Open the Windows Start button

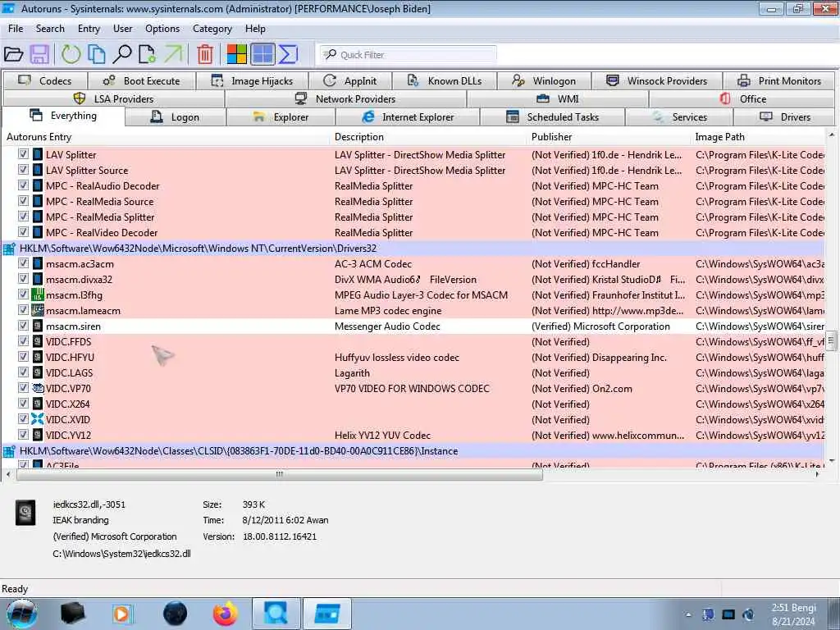(x=21, y=614)
